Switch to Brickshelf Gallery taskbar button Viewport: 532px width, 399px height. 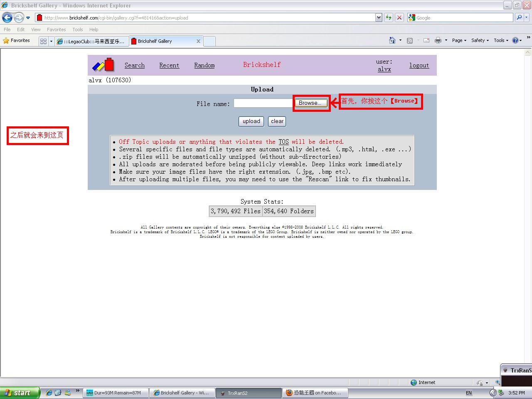(x=182, y=393)
